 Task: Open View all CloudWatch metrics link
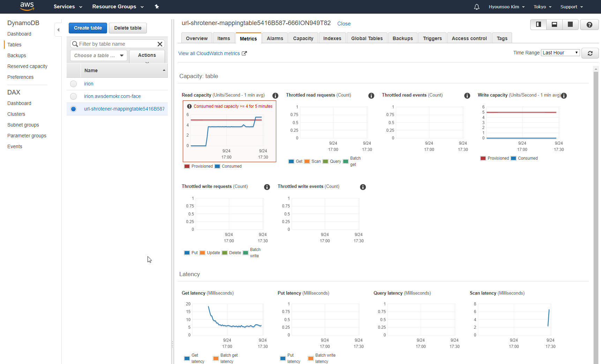[x=209, y=53]
